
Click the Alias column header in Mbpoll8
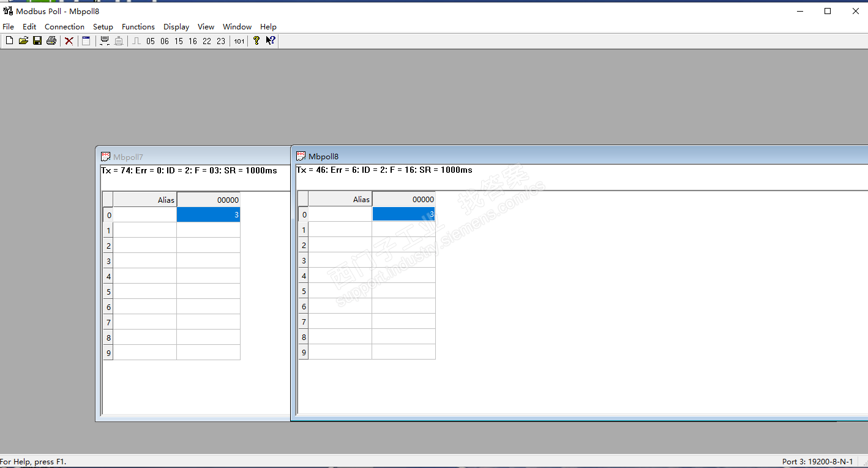pyautogui.click(x=340, y=199)
